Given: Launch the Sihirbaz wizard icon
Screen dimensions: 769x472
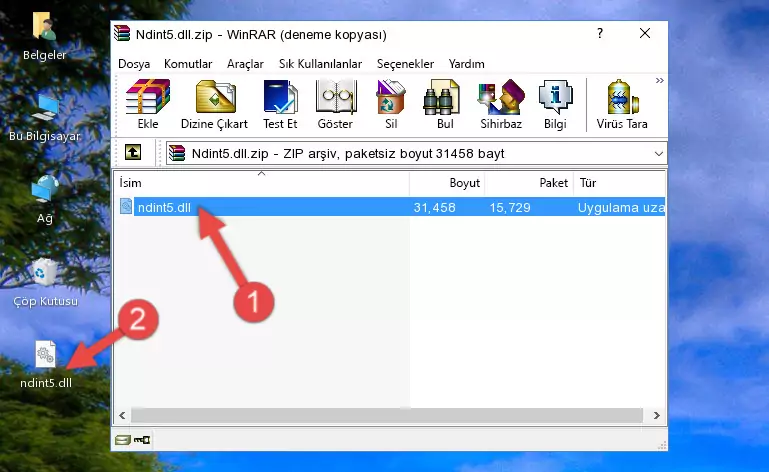Looking at the screenshot, I should pyautogui.click(x=501, y=105).
